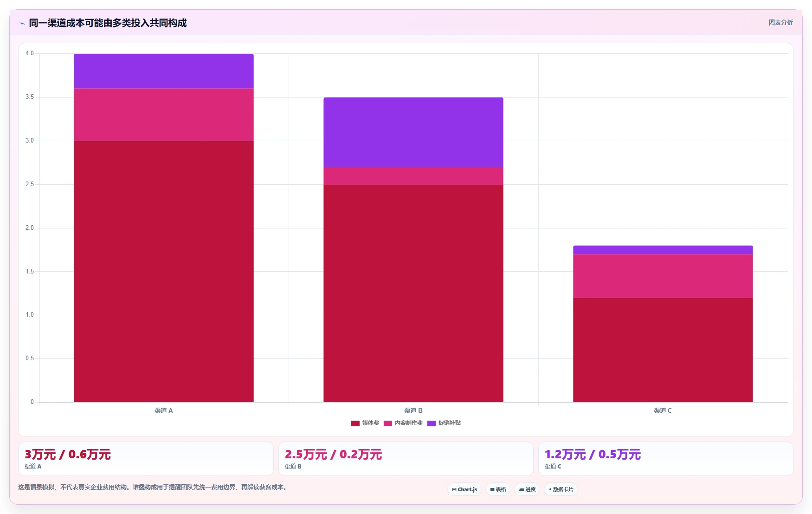Image resolution: width=812 pixels, height=514 pixels.
Task: Click the panel title 同一渠道成本可能由多类投入共同构成
Action: (108, 23)
